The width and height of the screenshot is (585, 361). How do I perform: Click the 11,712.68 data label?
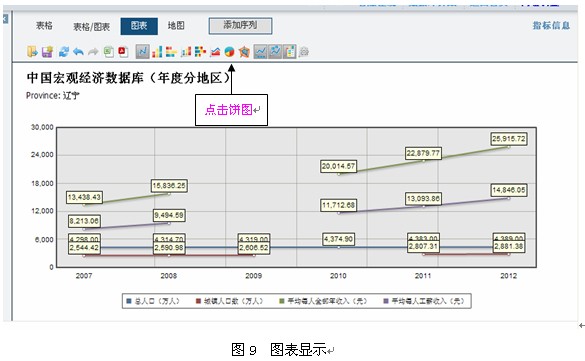coord(338,205)
